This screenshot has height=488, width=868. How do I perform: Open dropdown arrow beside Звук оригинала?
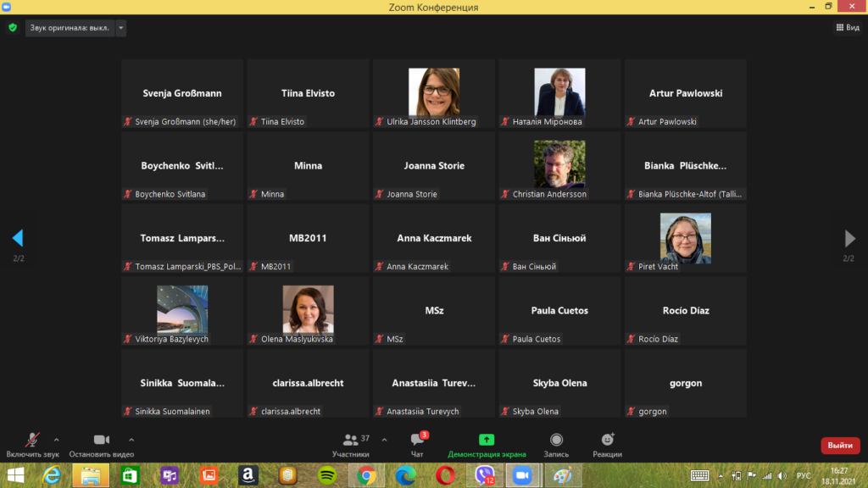121,28
